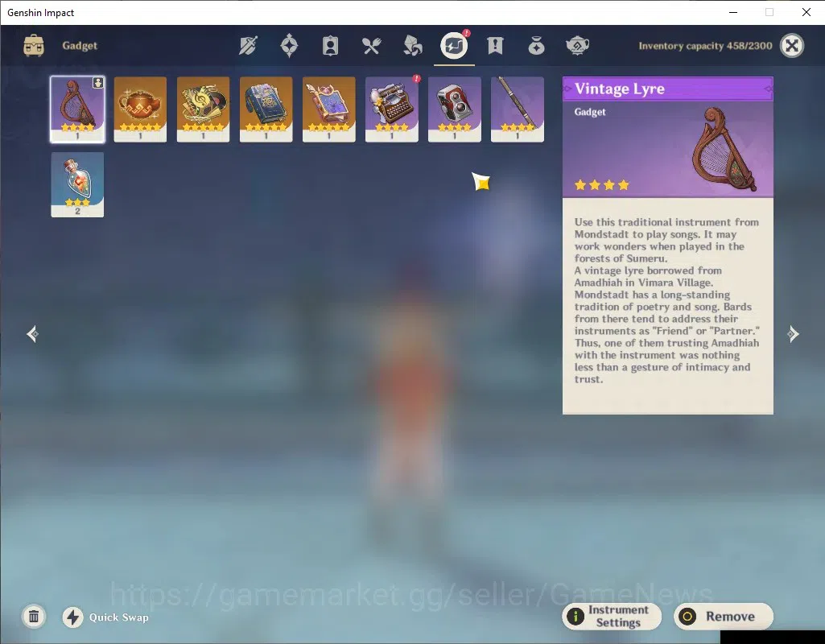
Task: Open the Weapons inventory tab
Action: click(x=248, y=46)
